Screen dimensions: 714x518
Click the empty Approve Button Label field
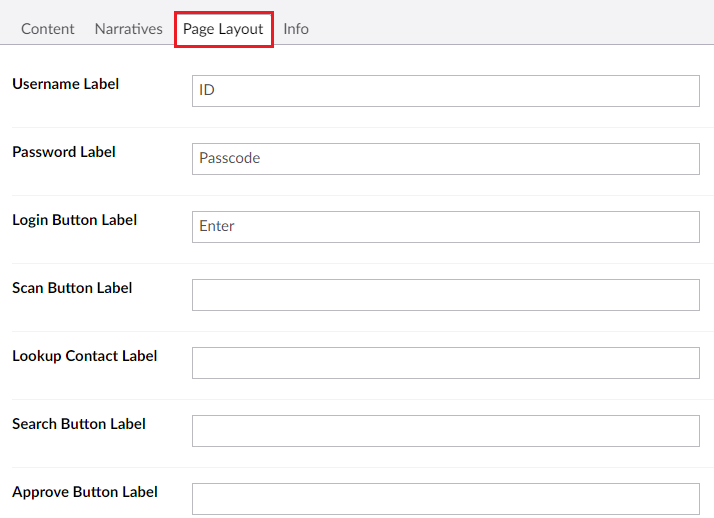(445, 498)
